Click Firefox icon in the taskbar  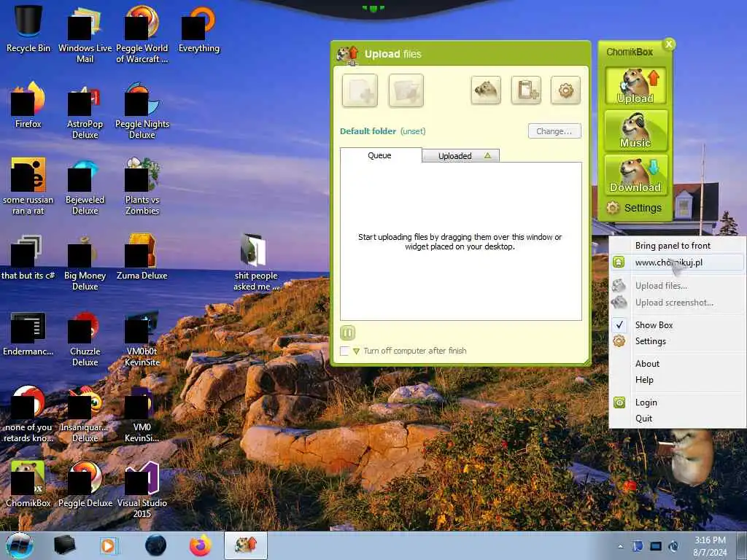pyautogui.click(x=201, y=545)
